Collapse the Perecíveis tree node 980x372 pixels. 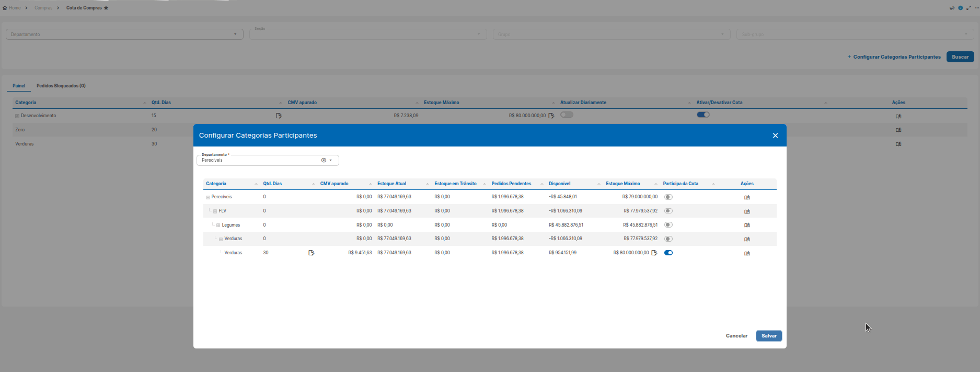[x=208, y=197]
